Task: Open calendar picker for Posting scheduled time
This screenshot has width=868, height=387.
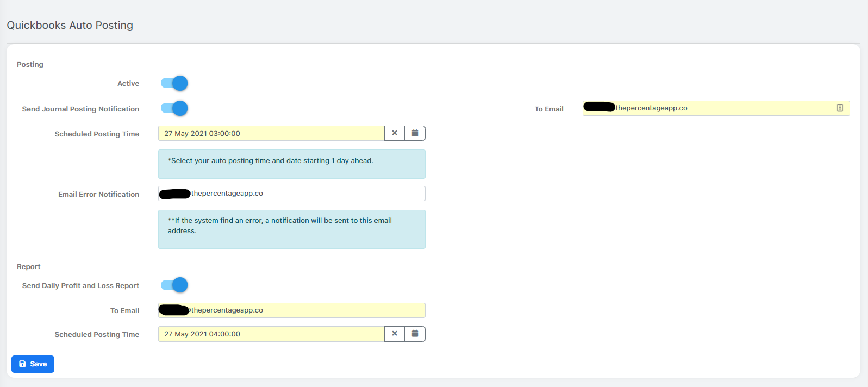Action: (x=415, y=133)
